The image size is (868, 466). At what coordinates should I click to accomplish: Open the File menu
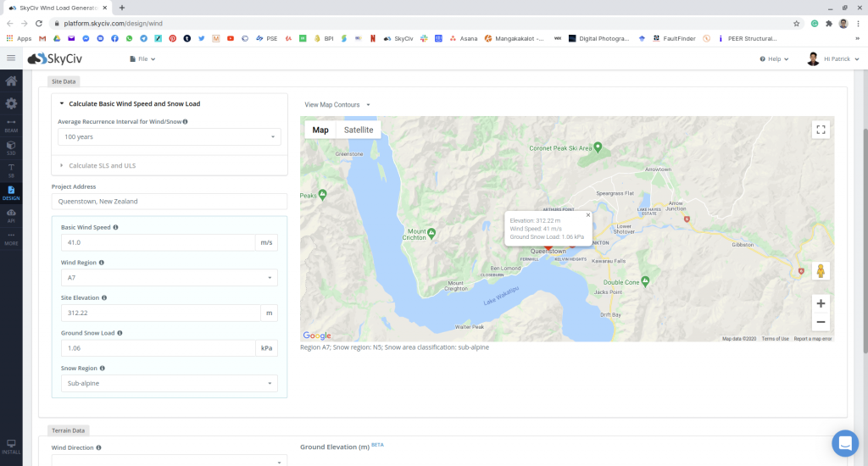(142, 59)
